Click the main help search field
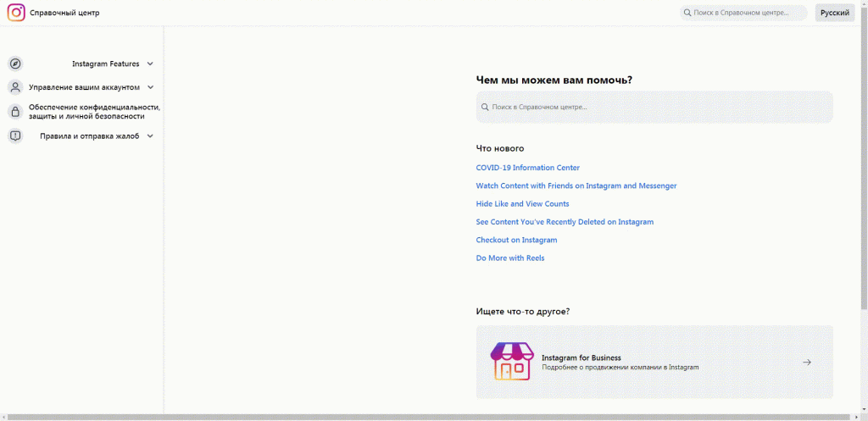The image size is (868, 421). 654,108
